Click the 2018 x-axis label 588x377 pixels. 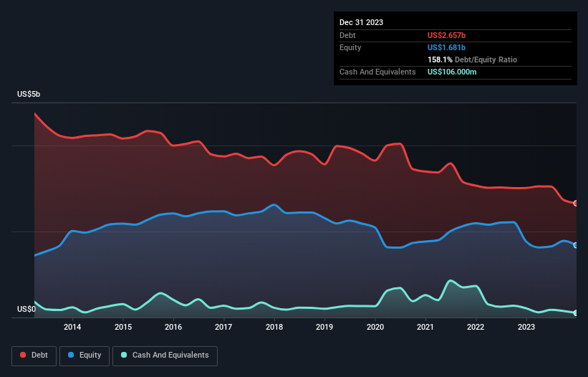pos(274,327)
